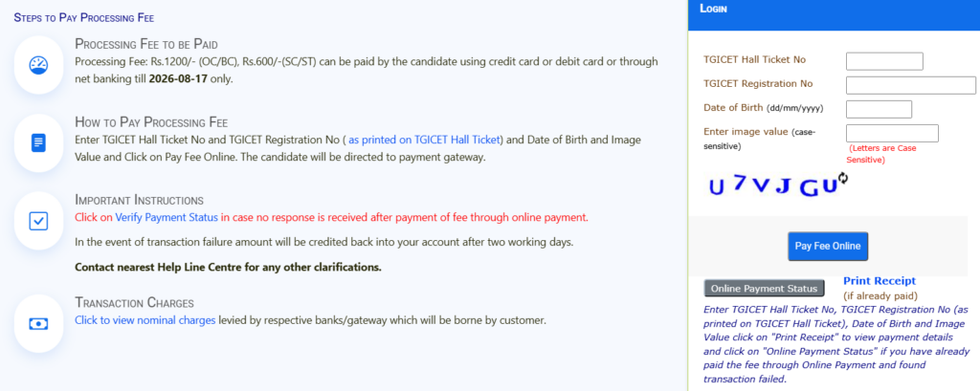Focus the TGICET Hall Ticket No field

884,61
